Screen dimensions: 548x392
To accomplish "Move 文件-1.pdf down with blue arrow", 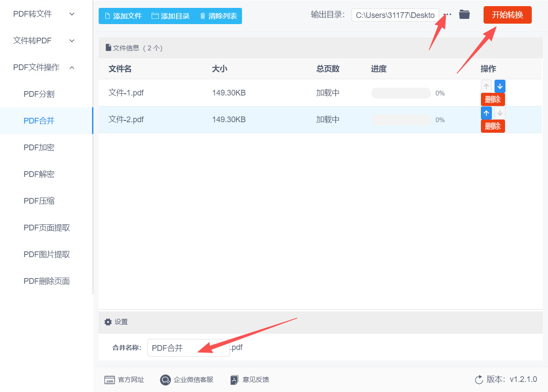I will (500, 86).
